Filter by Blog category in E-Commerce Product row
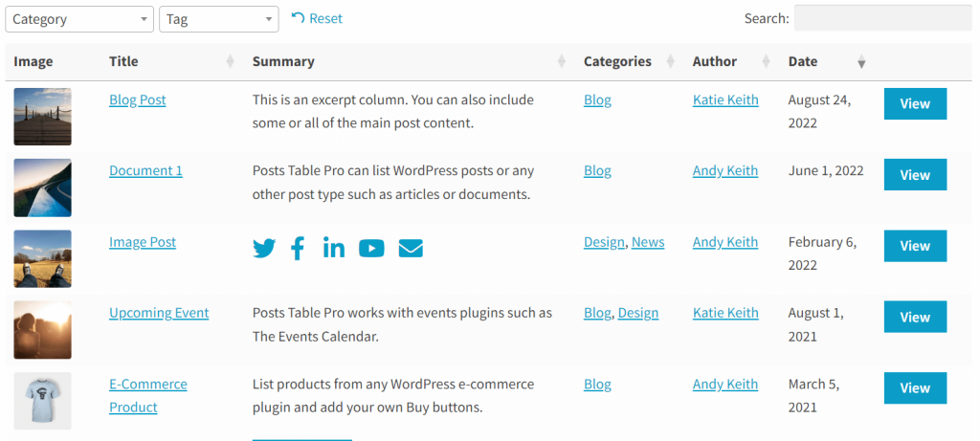980x441 pixels. tap(597, 385)
